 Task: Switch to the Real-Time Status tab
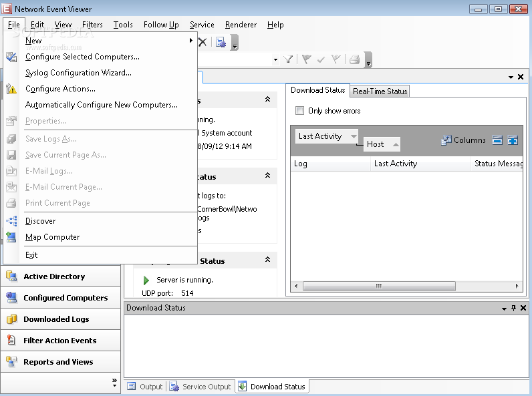coord(380,91)
